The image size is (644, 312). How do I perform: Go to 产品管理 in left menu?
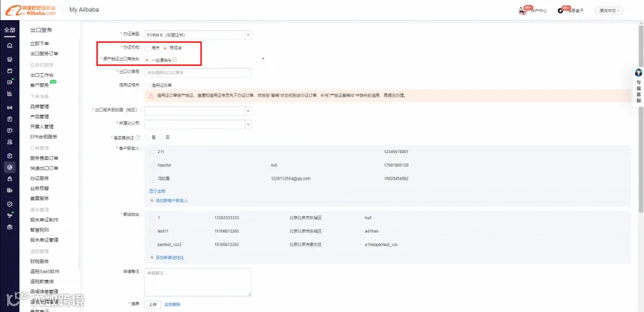[39, 117]
